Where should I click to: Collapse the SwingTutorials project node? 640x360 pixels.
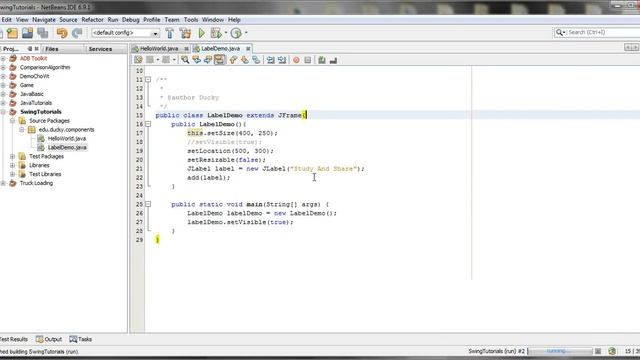click(x=3, y=112)
